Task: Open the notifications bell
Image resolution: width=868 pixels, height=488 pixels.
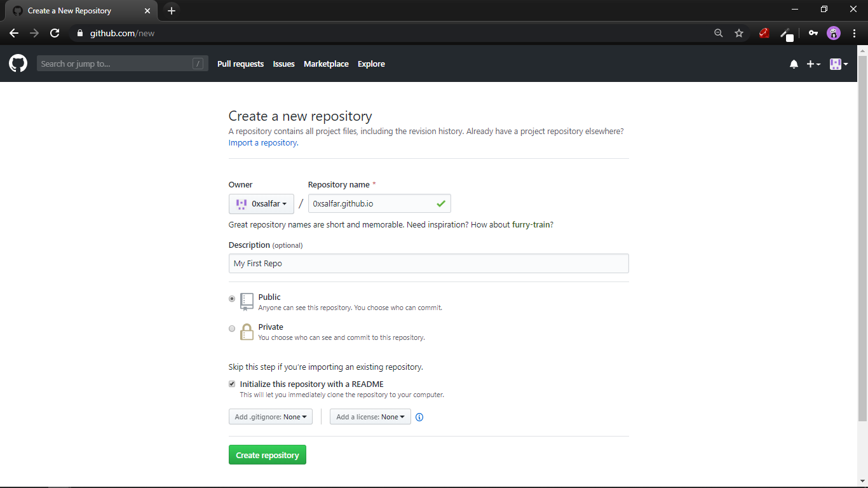Action: tap(794, 64)
